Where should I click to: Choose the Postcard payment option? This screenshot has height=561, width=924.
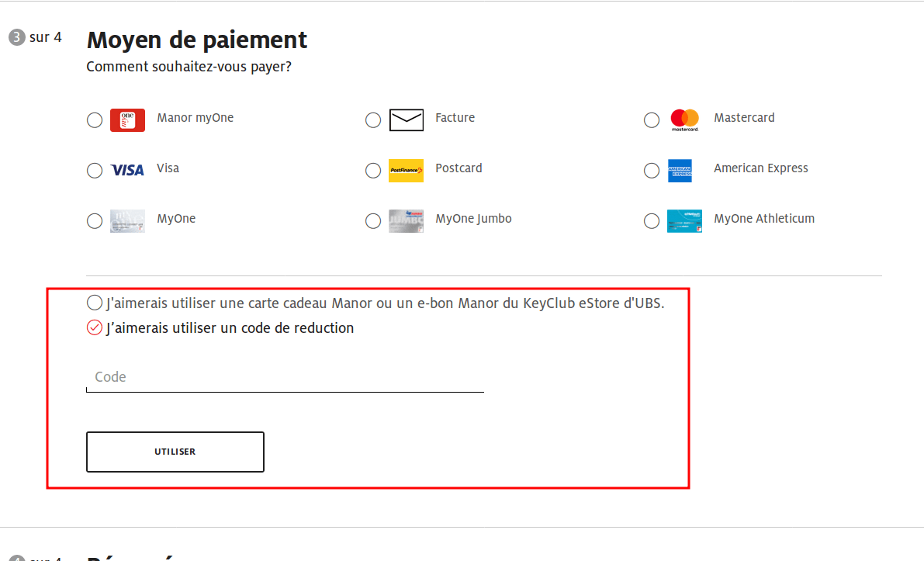pyautogui.click(x=373, y=170)
